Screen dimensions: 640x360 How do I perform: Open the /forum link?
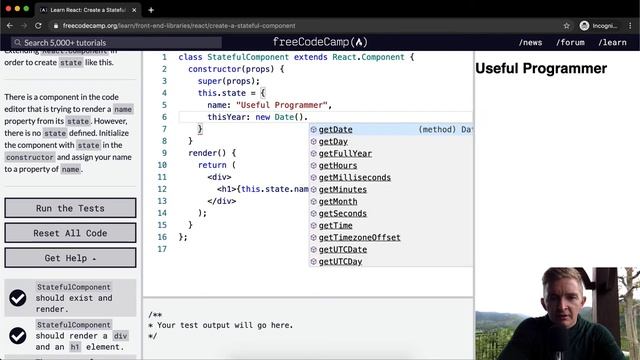pyautogui.click(x=570, y=42)
